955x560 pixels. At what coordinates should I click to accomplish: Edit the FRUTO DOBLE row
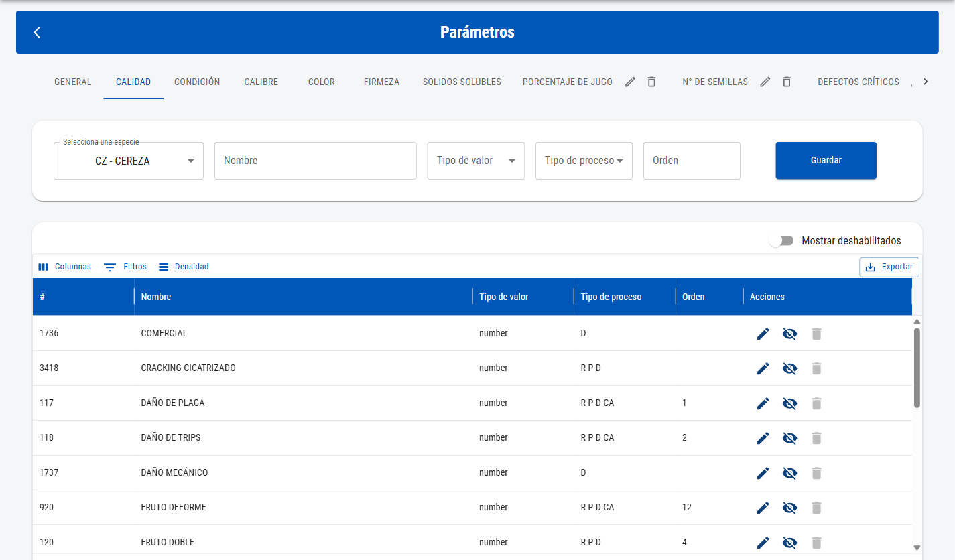[x=763, y=543]
